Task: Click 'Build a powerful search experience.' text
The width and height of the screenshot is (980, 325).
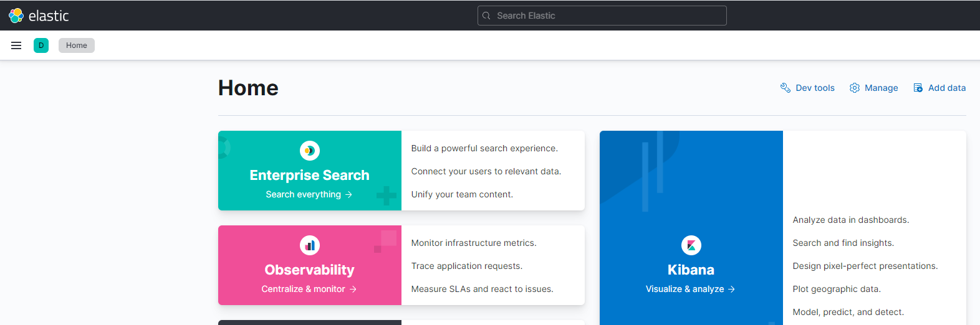Action: point(485,148)
